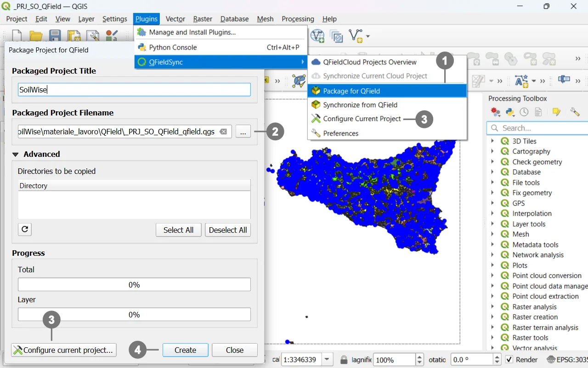Open the map scale dropdown

(327, 359)
